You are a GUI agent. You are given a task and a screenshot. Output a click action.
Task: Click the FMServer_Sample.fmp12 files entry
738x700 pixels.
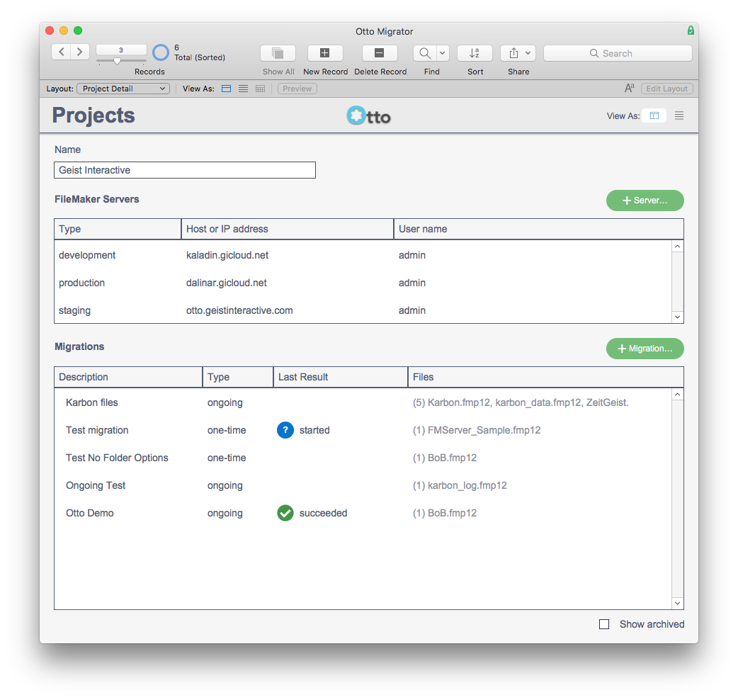click(x=477, y=430)
